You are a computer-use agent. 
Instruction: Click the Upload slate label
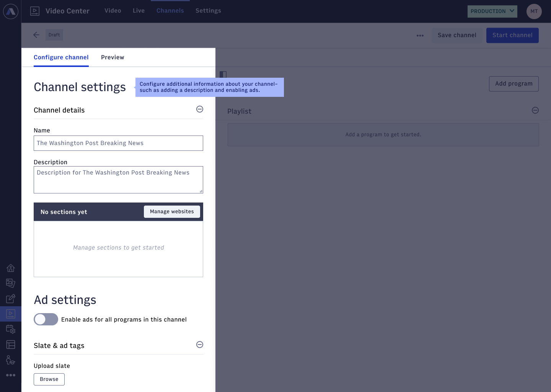[x=52, y=366]
